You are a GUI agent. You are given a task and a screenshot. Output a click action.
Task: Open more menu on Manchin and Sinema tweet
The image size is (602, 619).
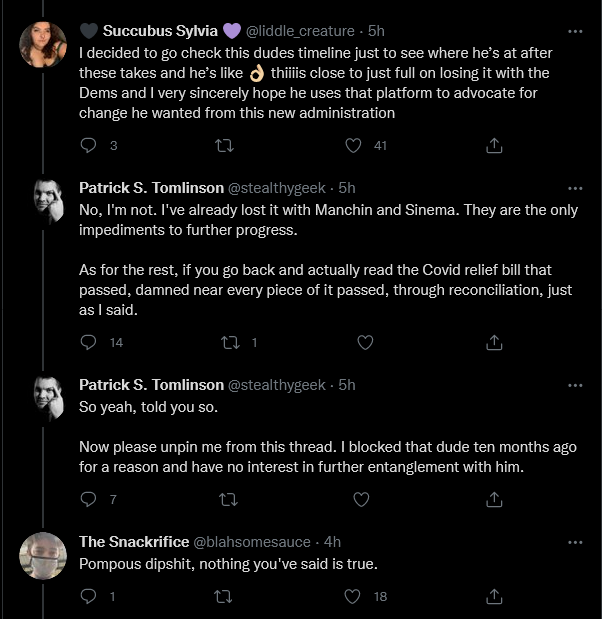575,189
